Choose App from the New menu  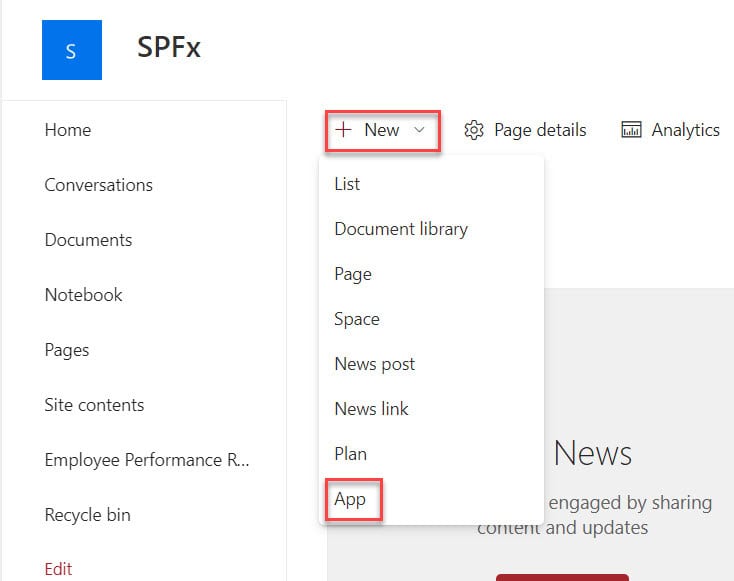click(431, 499)
